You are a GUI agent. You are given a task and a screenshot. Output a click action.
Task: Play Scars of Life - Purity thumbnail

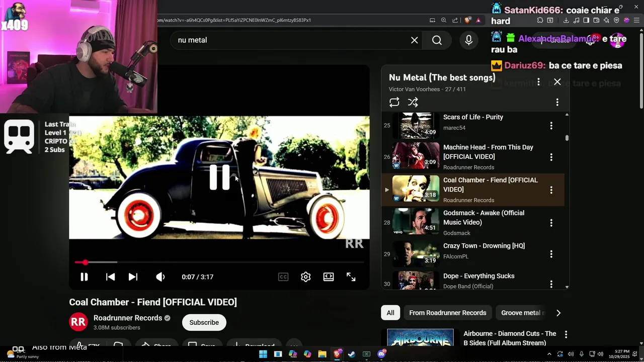tap(416, 125)
